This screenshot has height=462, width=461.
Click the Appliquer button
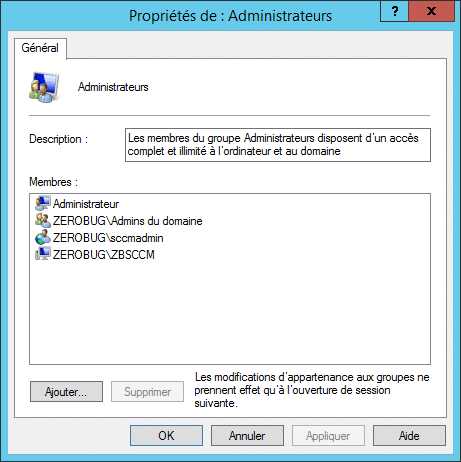pyautogui.click(x=328, y=435)
